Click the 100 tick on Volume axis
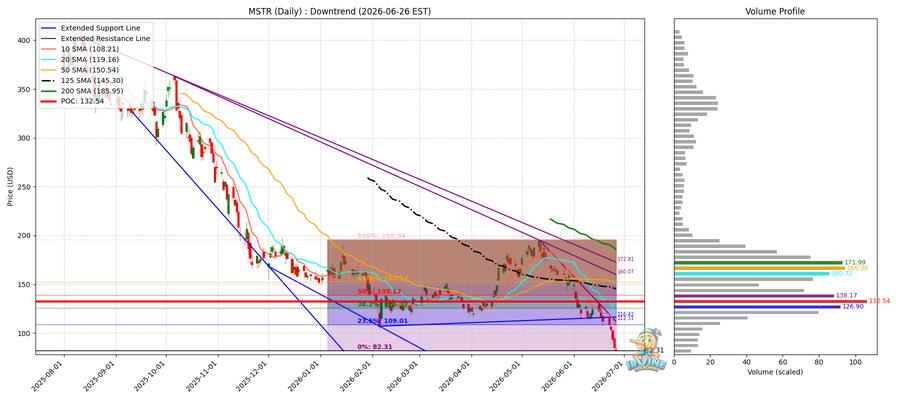The width and height of the screenshot is (900, 400). 855,362
